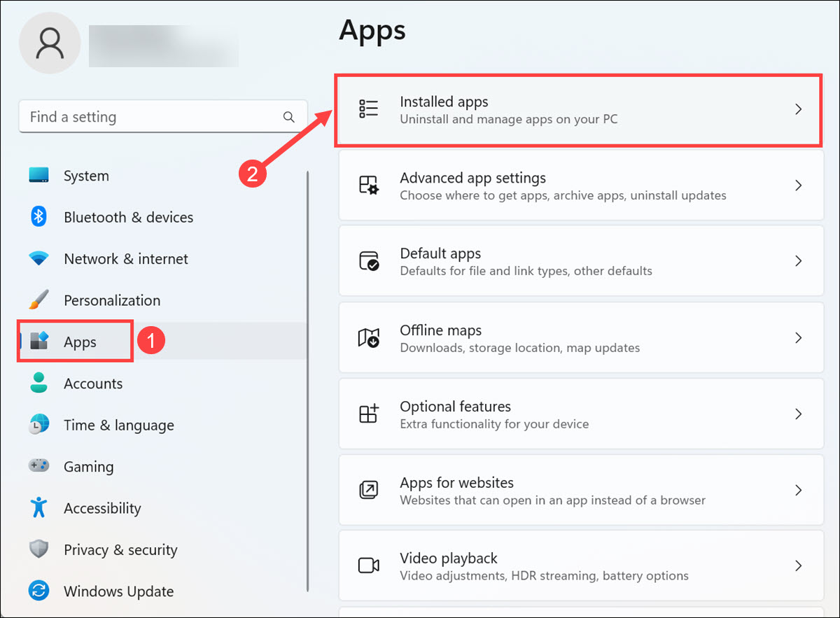This screenshot has width=840, height=618.
Task: Open Accessibility settings icon
Action: [38, 508]
